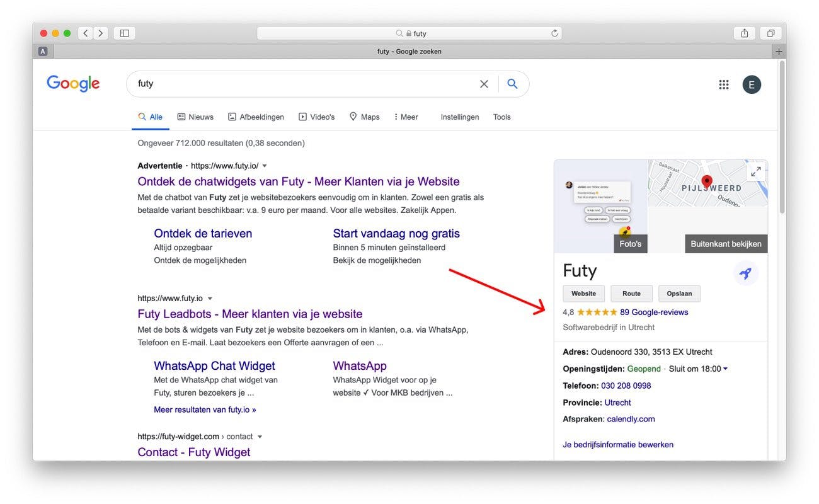Select the Opslaan button
The width and height of the screenshot is (819, 504).
(679, 294)
